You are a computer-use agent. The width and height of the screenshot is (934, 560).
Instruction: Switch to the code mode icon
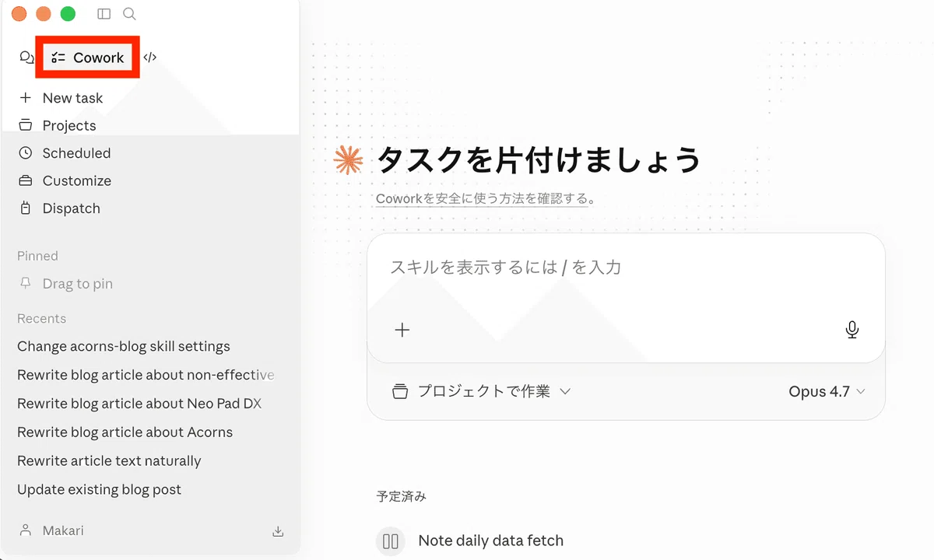[x=150, y=58]
